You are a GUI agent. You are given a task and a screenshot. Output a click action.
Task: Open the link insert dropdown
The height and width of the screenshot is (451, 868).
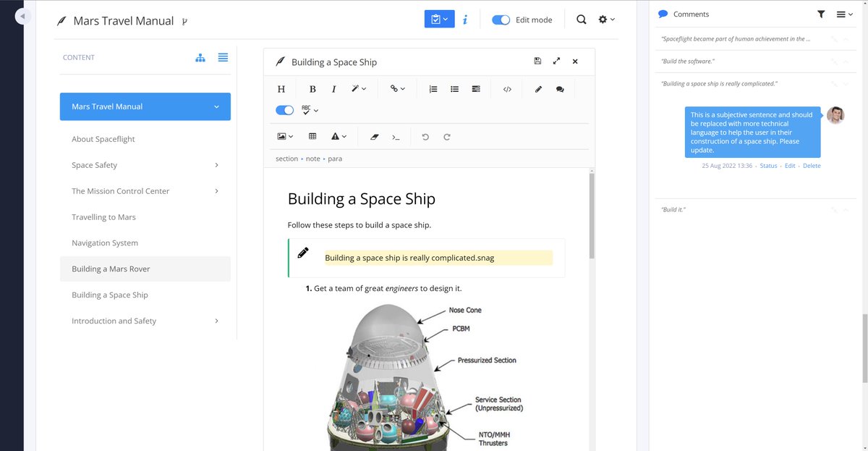(397, 89)
